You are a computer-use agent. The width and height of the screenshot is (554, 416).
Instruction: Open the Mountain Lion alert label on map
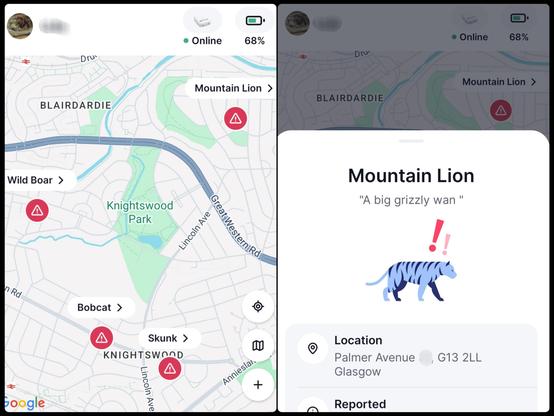click(233, 88)
